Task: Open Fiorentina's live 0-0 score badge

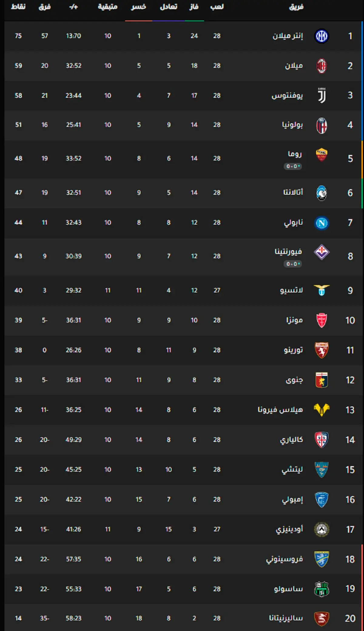Action: coord(293,264)
